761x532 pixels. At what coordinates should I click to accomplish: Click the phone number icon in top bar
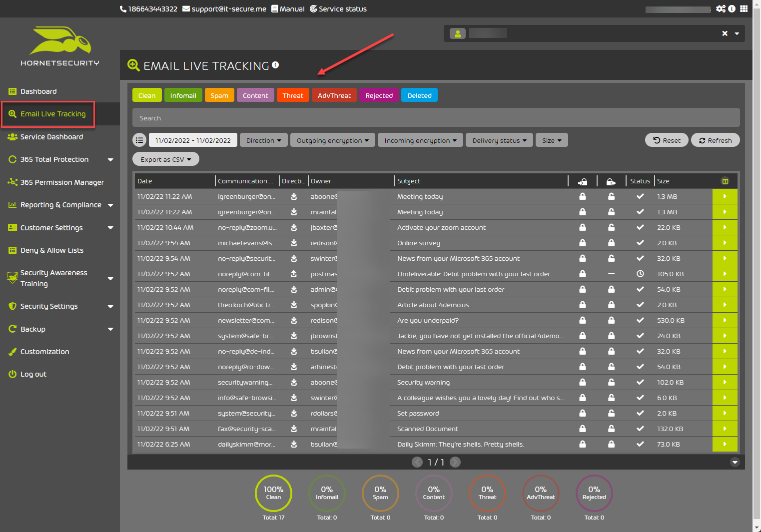tap(123, 9)
